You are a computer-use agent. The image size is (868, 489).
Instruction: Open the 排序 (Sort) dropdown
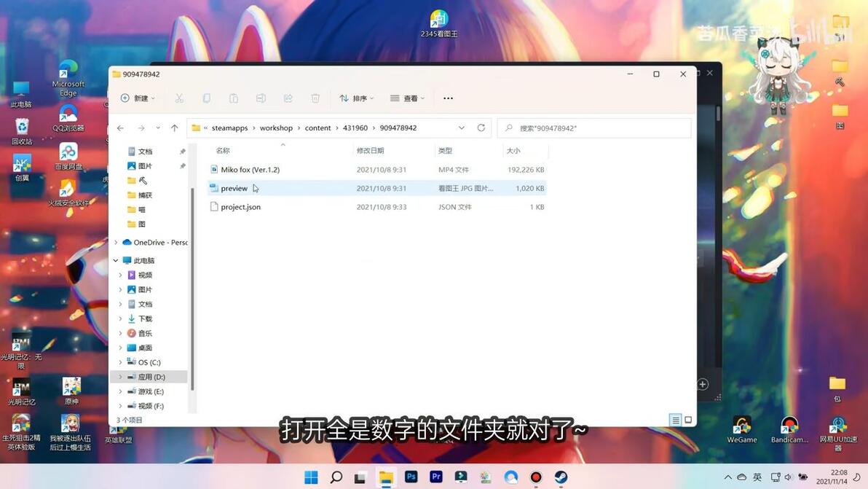[357, 98]
